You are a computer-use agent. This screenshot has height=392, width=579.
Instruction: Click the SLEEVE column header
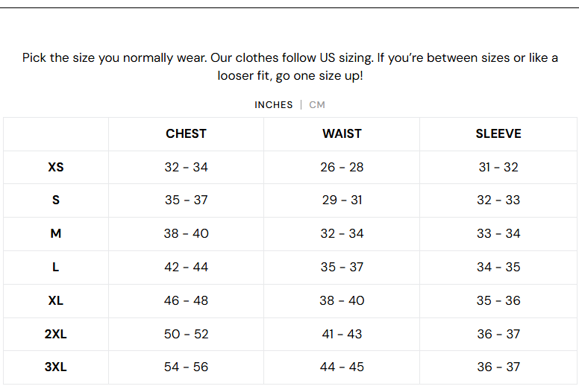498,134
